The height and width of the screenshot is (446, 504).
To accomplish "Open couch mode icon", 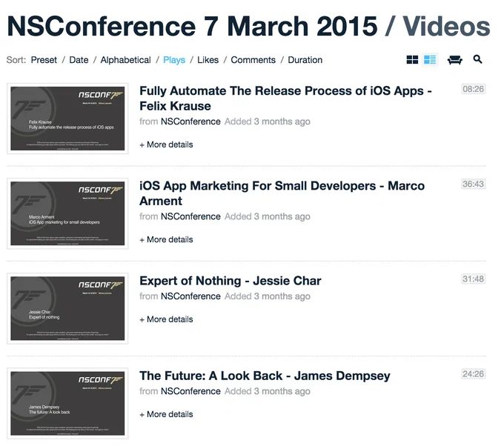I will pos(454,60).
